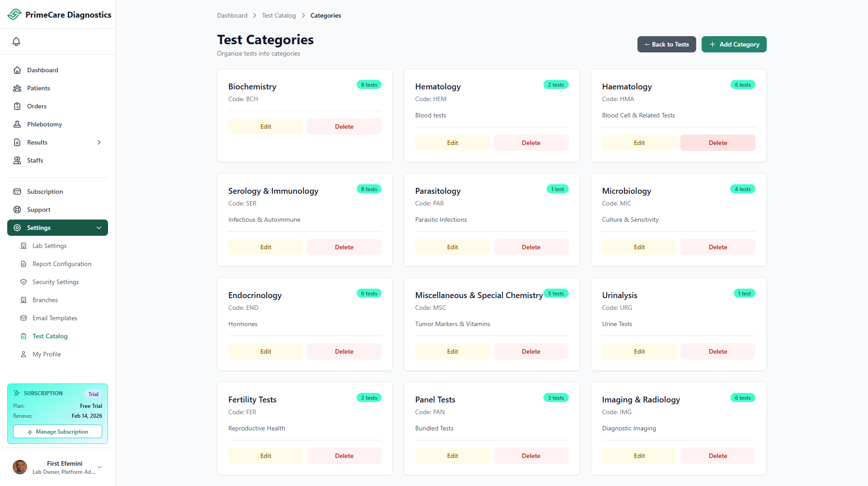The width and height of the screenshot is (868, 486).
Task: Select Email Templates in Settings submenu
Action: [55, 318]
